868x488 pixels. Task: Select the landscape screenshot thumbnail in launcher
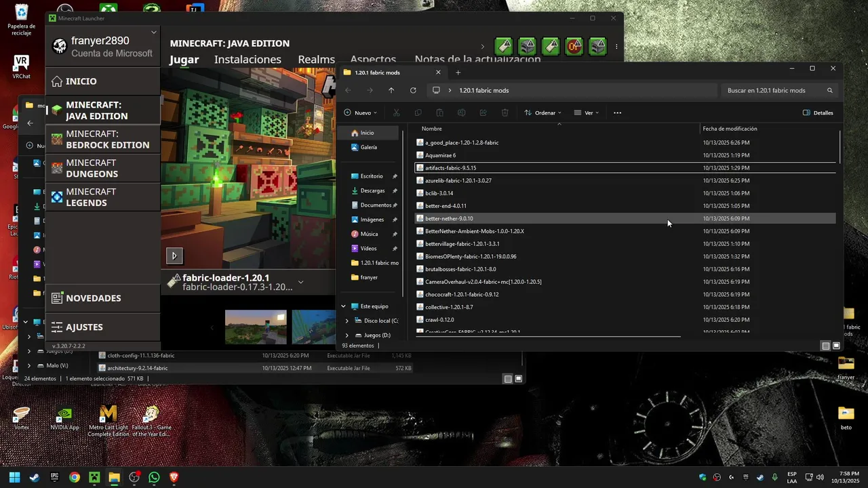click(256, 327)
